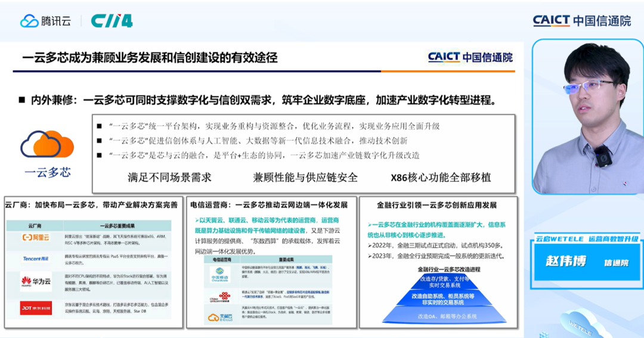Click the phrase X86核心功能全部移植
This screenshot has height=338, width=644.
pos(441,178)
